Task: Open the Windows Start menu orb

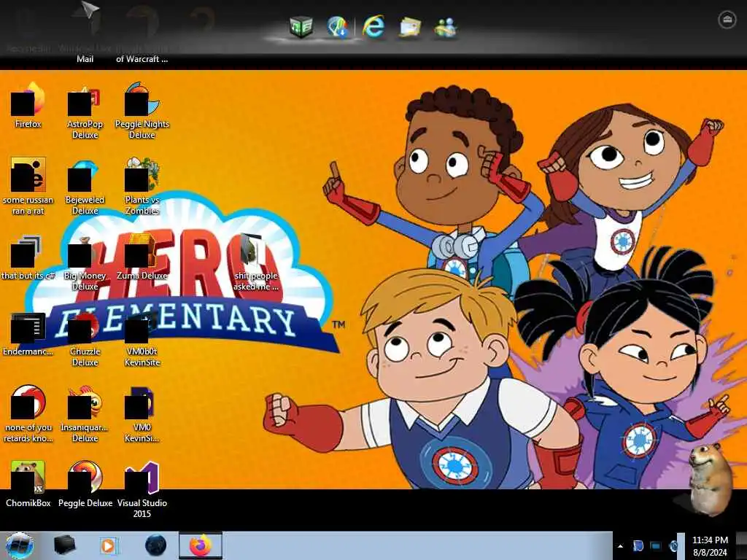Action: [20, 545]
